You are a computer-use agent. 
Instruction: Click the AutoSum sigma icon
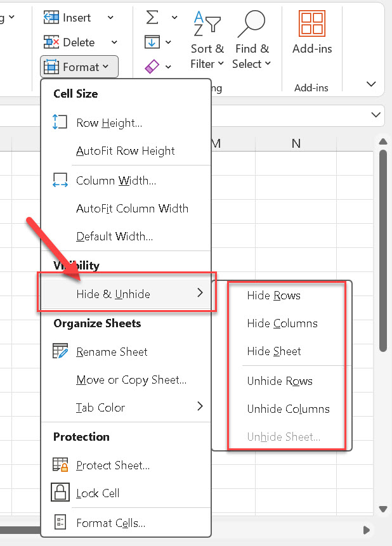point(152,16)
